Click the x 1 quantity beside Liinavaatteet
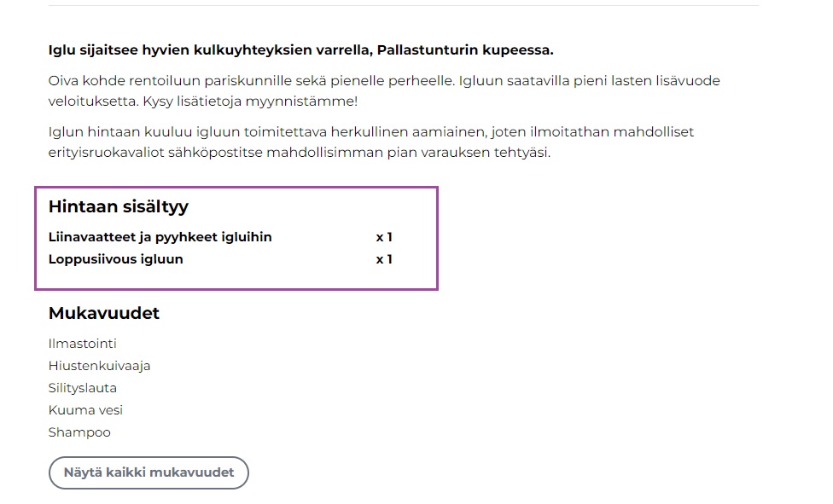Viewport: 833px width, 504px height. pyautogui.click(x=384, y=237)
